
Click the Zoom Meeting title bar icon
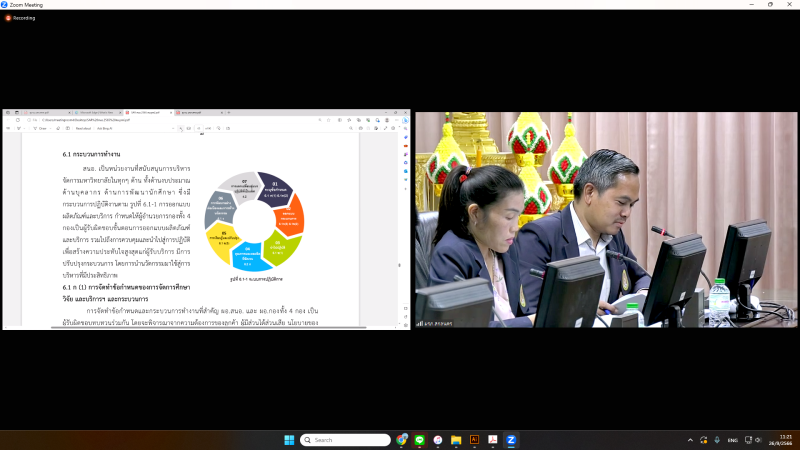tap(5, 5)
